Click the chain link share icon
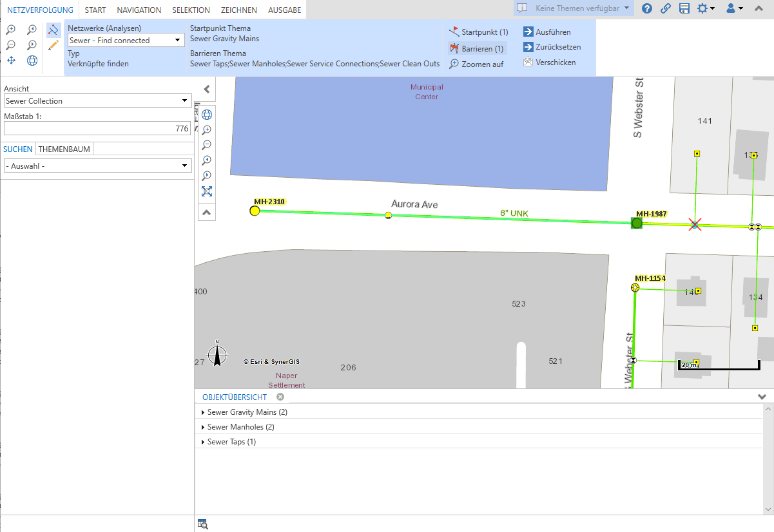 (666, 8)
